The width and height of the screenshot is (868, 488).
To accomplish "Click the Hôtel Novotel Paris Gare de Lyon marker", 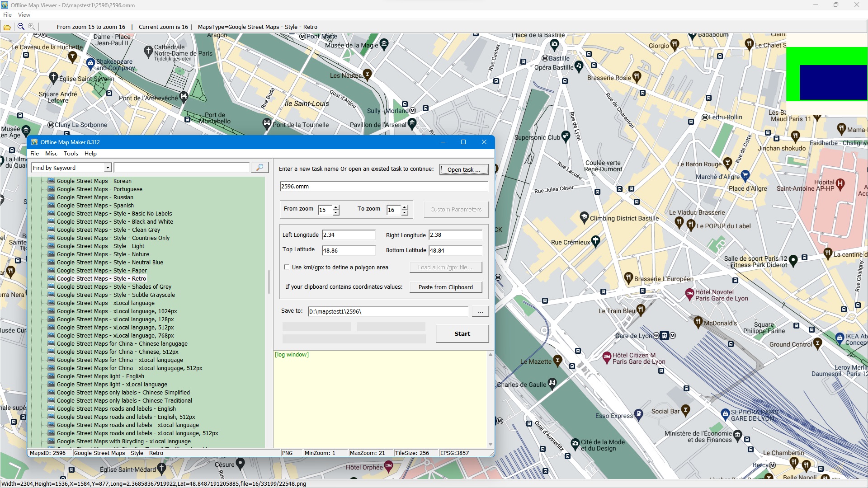I will 689,294.
